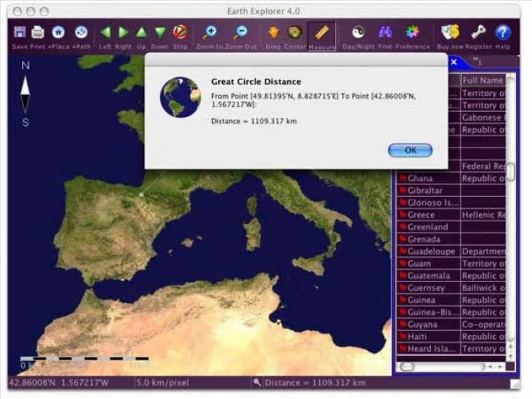Toggle Day/Night yin-yang icon

pos(358,32)
